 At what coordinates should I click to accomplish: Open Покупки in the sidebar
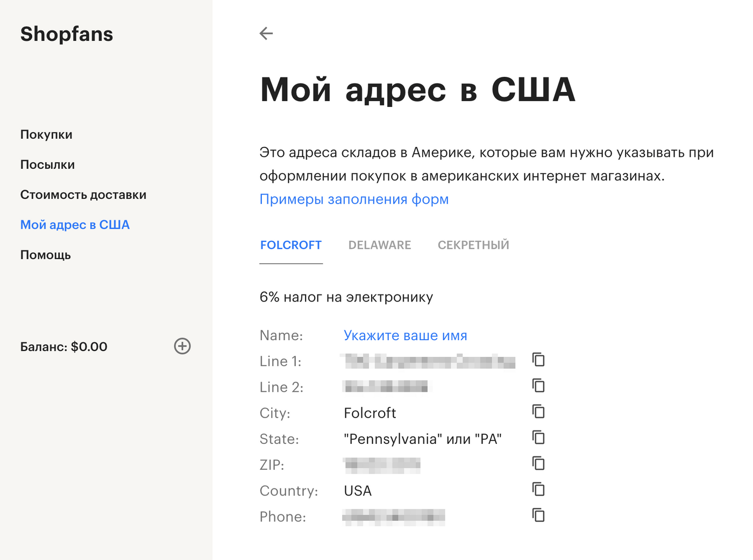(x=46, y=134)
